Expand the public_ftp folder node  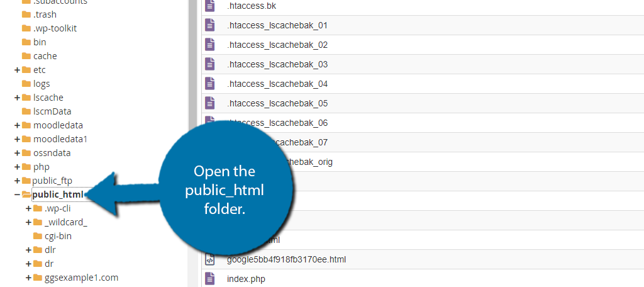click(x=17, y=181)
